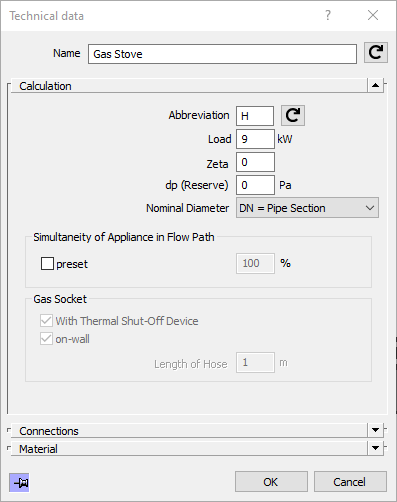397x502 pixels.
Task: Click the kW unit label
Action: click(285, 139)
